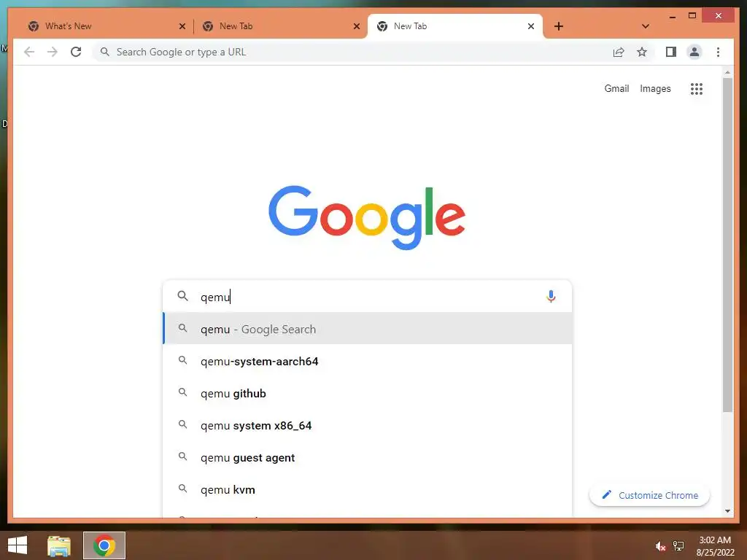Open a new tab with the plus button
Viewport: 747px width, 560px height.
[559, 26]
